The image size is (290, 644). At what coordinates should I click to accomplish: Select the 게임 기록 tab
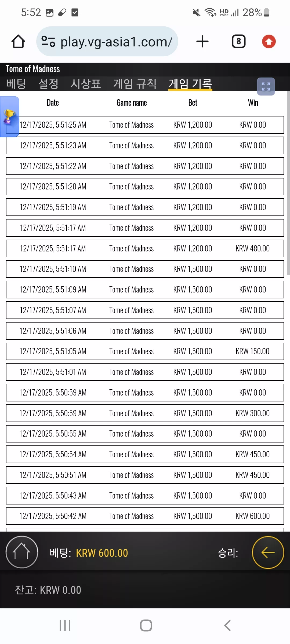pyautogui.click(x=190, y=84)
